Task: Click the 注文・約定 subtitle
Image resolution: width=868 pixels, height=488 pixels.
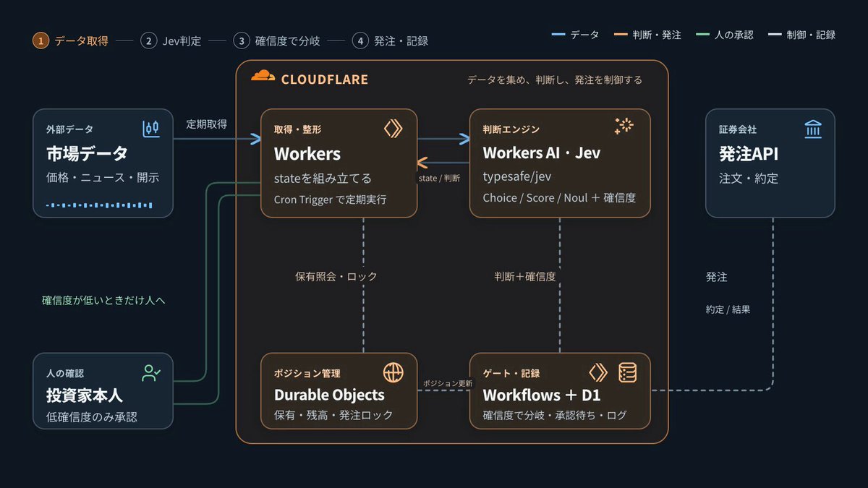Action: 749,177
